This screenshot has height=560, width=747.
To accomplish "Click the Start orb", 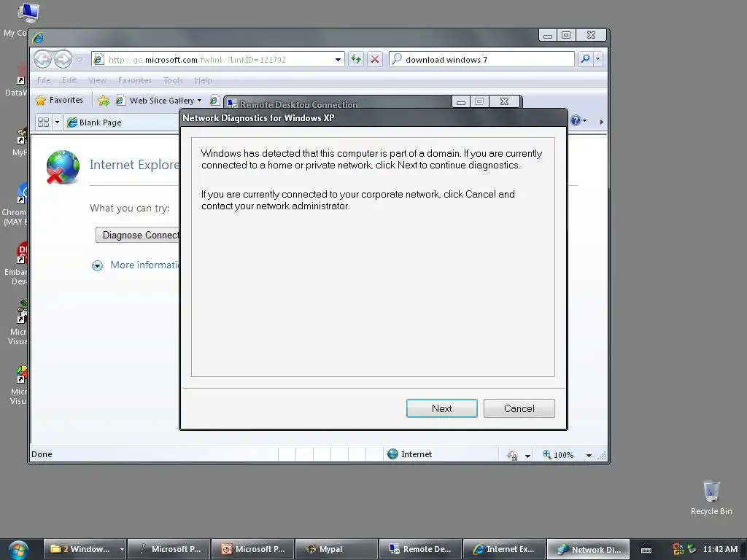I will tap(18, 549).
